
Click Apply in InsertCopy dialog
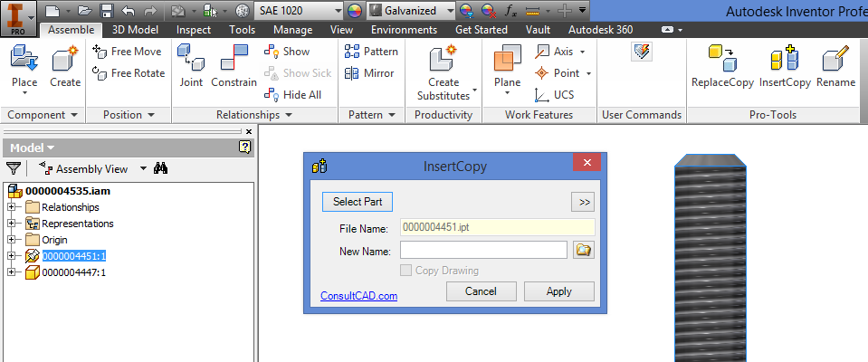click(559, 291)
